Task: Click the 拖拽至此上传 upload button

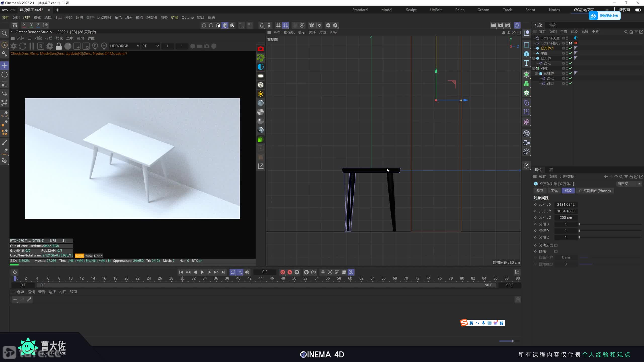Action: pyautogui.click(x=605, y=16)
